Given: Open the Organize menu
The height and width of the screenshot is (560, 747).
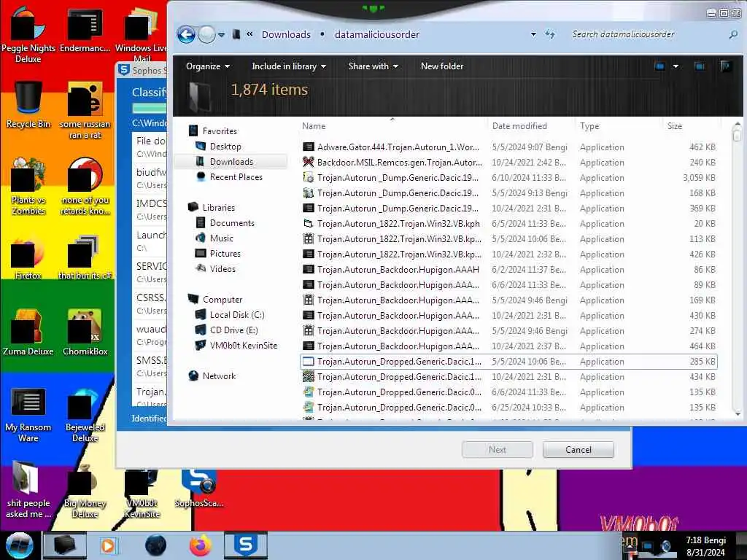Looking at the screenshot, I should point(208,66).
